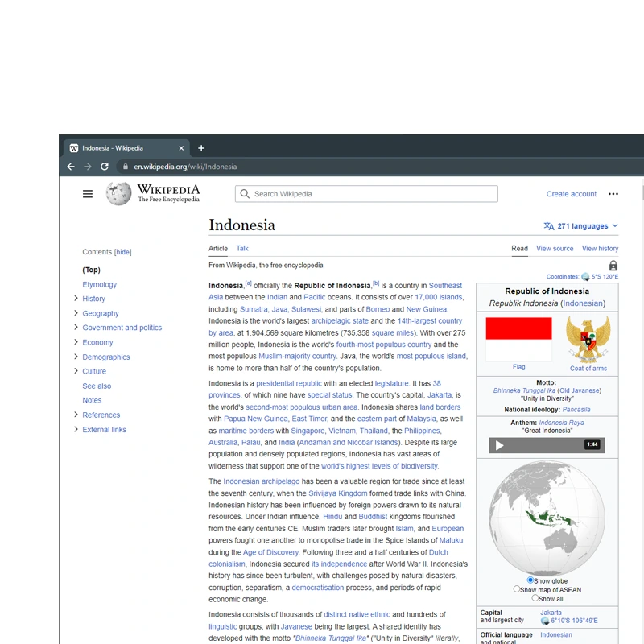The width and height of the screenshot is (644, 644).
Task: Click the anthem audio progress bar
Action: point(546,445)
